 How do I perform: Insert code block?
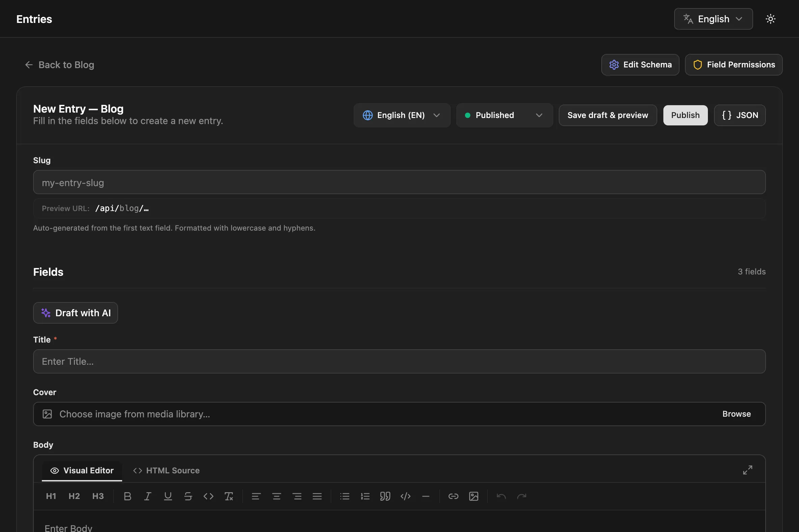coord(406,496)
